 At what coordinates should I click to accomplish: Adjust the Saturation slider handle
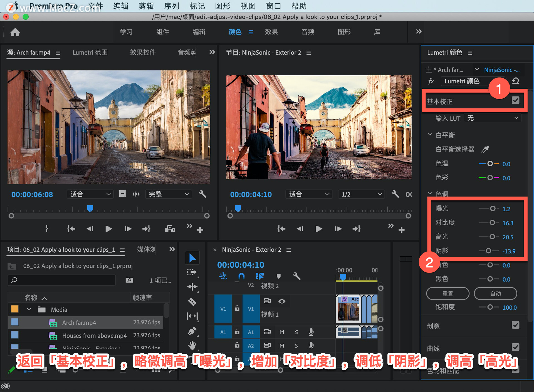pyautogui.click(x=490, y=307)
